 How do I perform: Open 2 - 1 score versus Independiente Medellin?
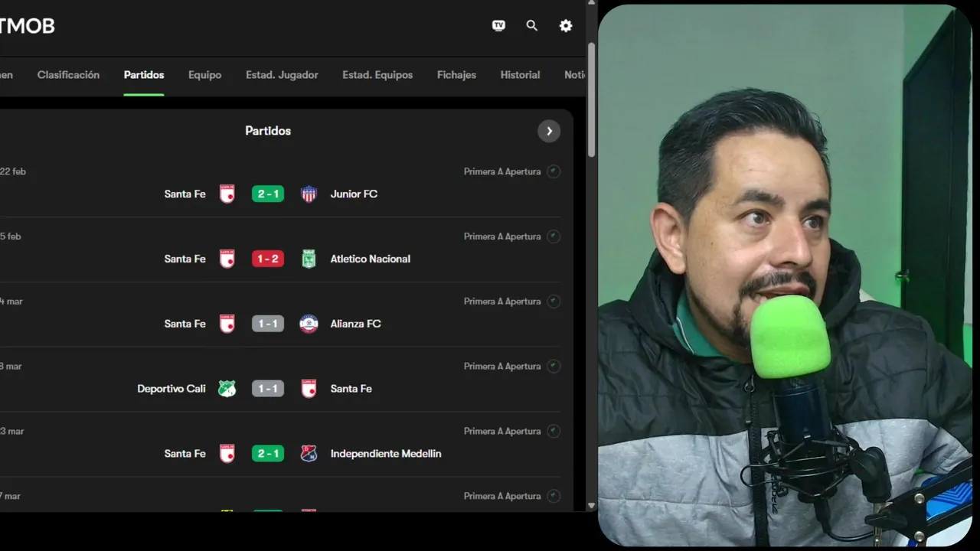(268, 455)
